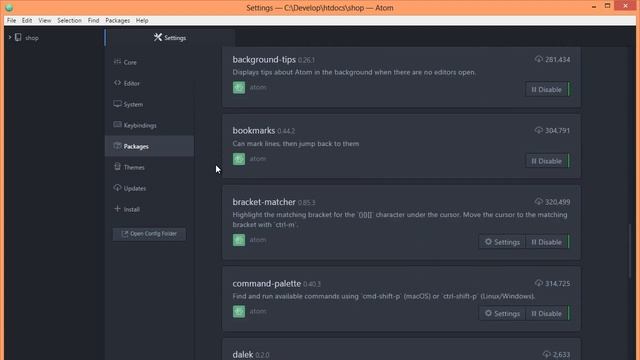Select the shop project folder

click(x=32, y=38)
